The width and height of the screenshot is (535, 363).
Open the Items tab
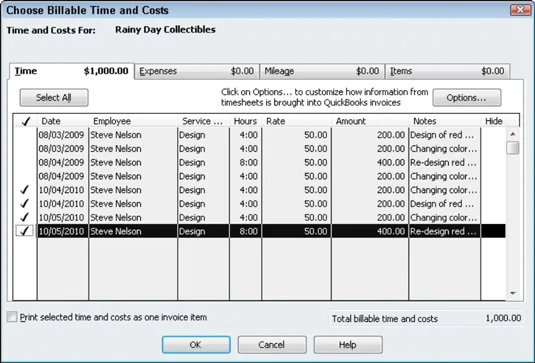coord(447,71)
